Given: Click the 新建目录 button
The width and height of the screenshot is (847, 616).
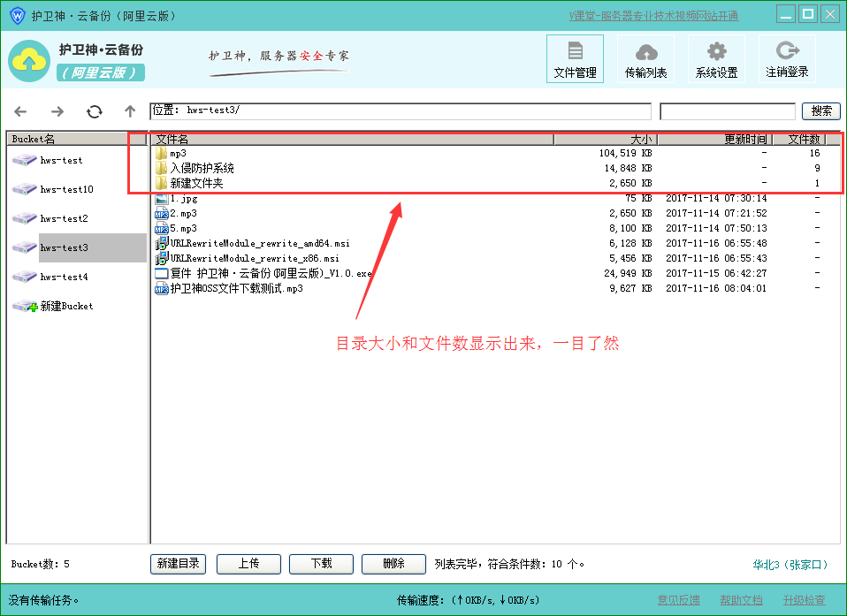Looking at the screenshot, I should (179, 564).
